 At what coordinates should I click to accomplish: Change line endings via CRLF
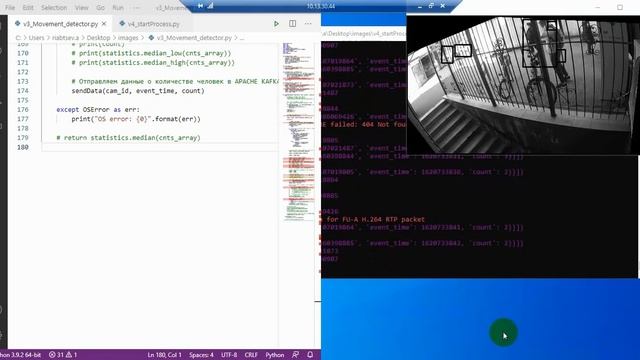(251, 355)
